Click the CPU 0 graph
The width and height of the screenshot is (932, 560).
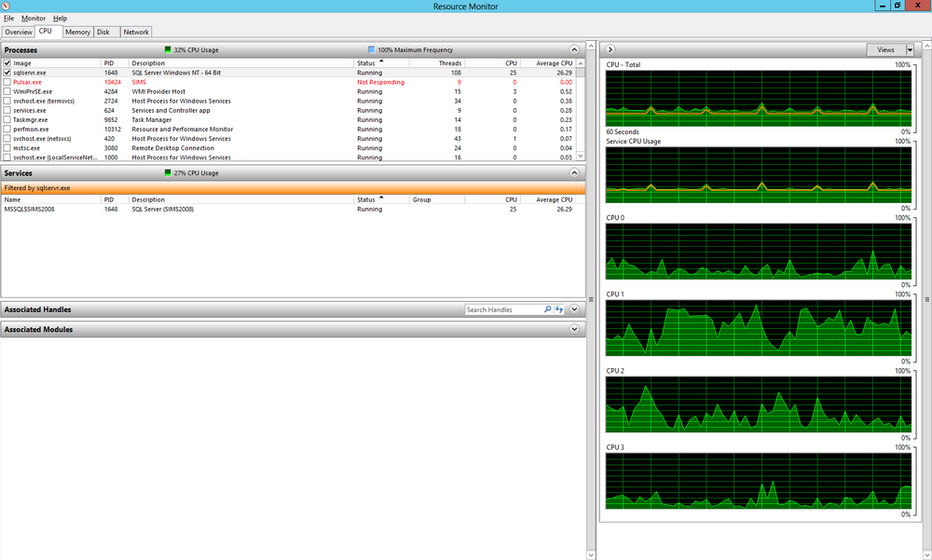point(759,252)
